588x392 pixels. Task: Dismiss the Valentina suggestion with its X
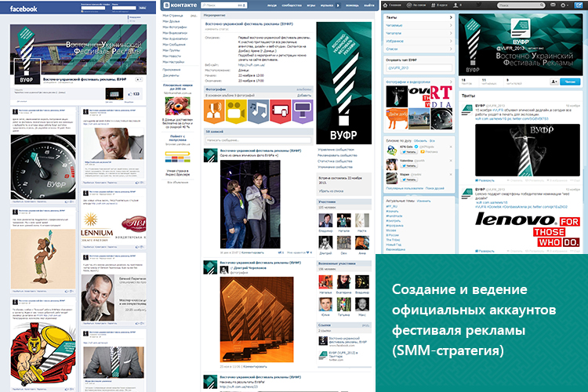pos(451,161)
